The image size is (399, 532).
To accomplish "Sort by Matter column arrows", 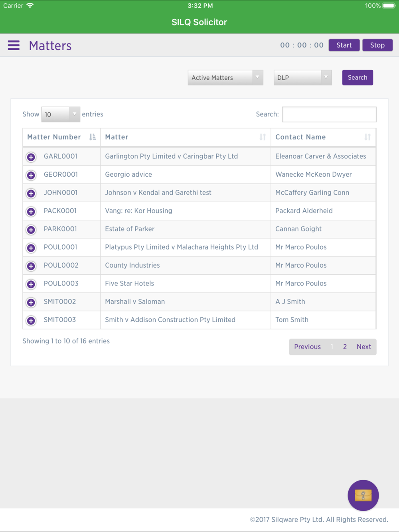I will click(263, 137).
